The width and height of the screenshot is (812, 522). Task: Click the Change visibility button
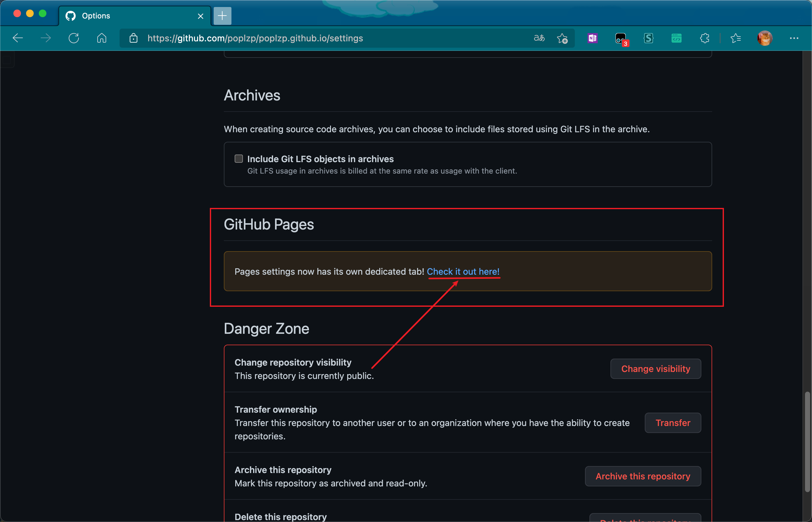tap(656, 369)
